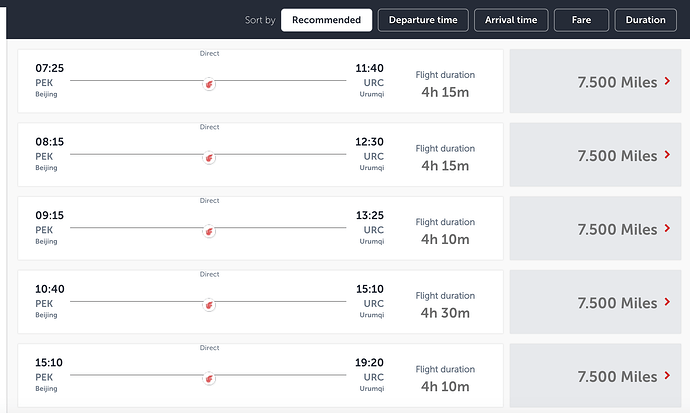Click Air China logo on 15:10 flight
This screenshot has width=690, height=413.
tap(209, 378)
